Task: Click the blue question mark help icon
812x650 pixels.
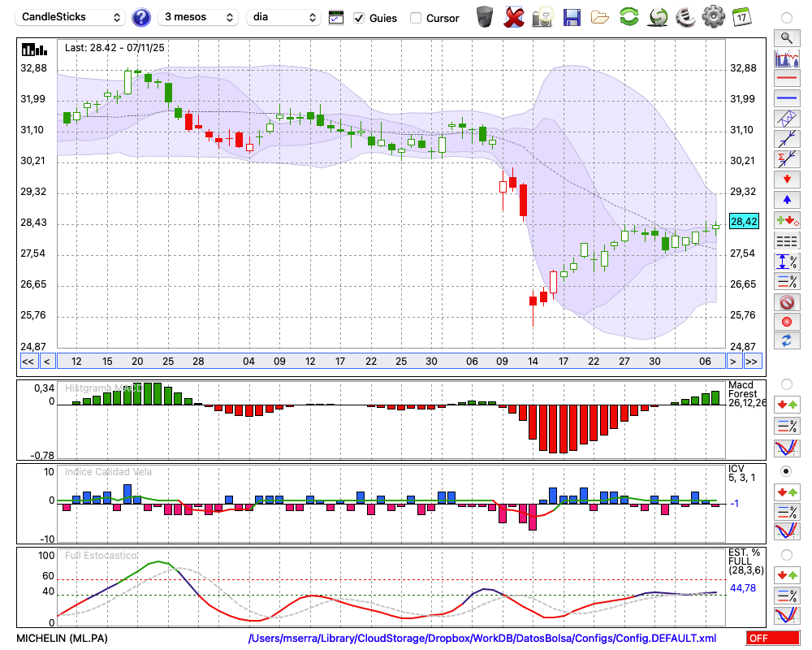Action: tap(141, 17)
